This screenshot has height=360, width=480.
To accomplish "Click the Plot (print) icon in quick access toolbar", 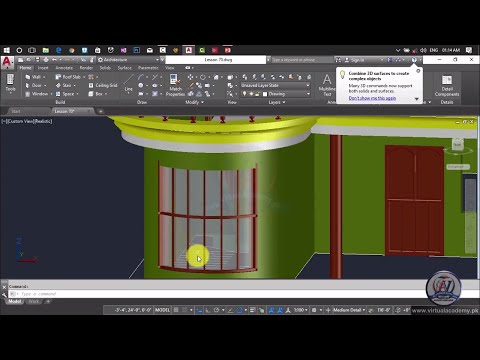I will (46, 60).
